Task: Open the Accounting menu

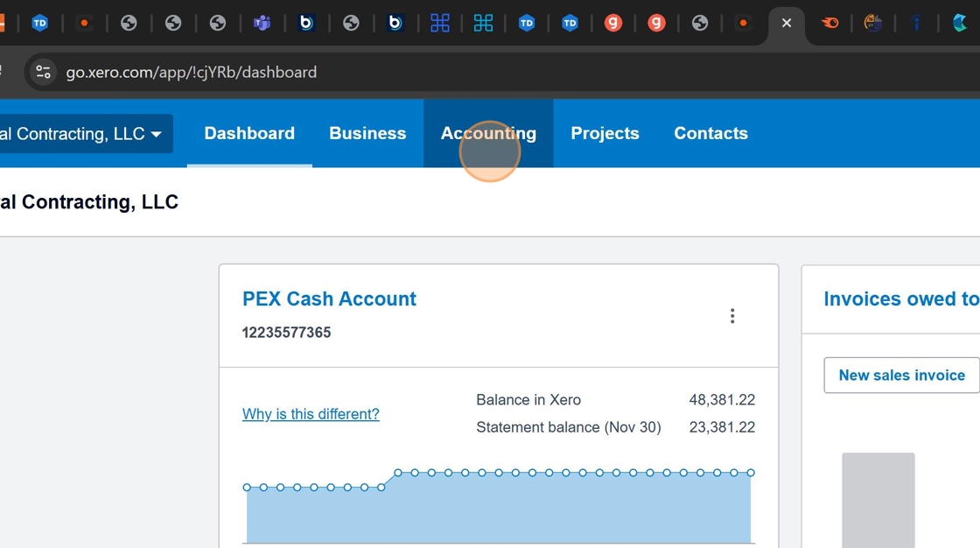Action: tap(488, 133)
